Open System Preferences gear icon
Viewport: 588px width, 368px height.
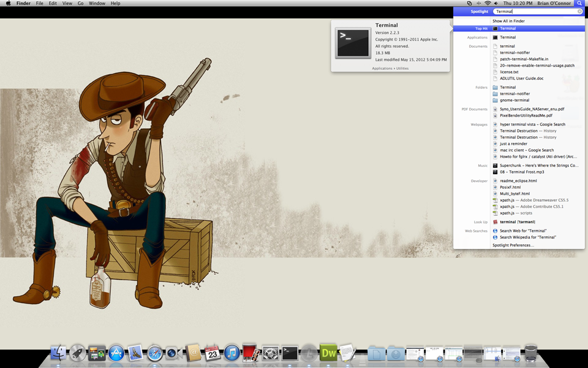pos(270,353)
